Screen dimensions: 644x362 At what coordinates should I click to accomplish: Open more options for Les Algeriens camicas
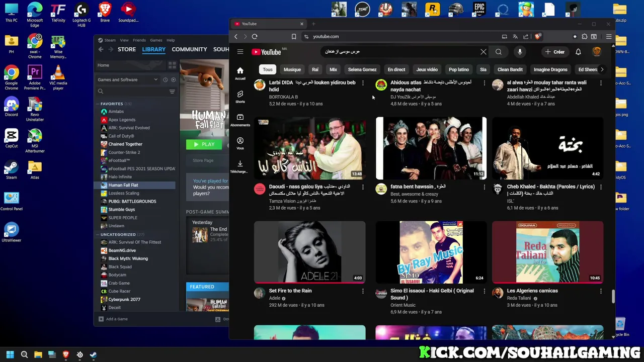tap(601, 291)
